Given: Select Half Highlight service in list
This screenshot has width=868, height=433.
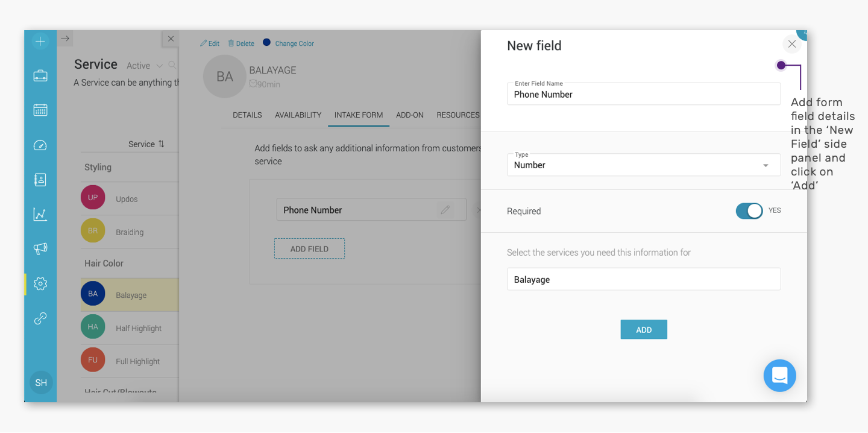Looking at the screenshot, I should pyautogui.click(x=130, y=328).
